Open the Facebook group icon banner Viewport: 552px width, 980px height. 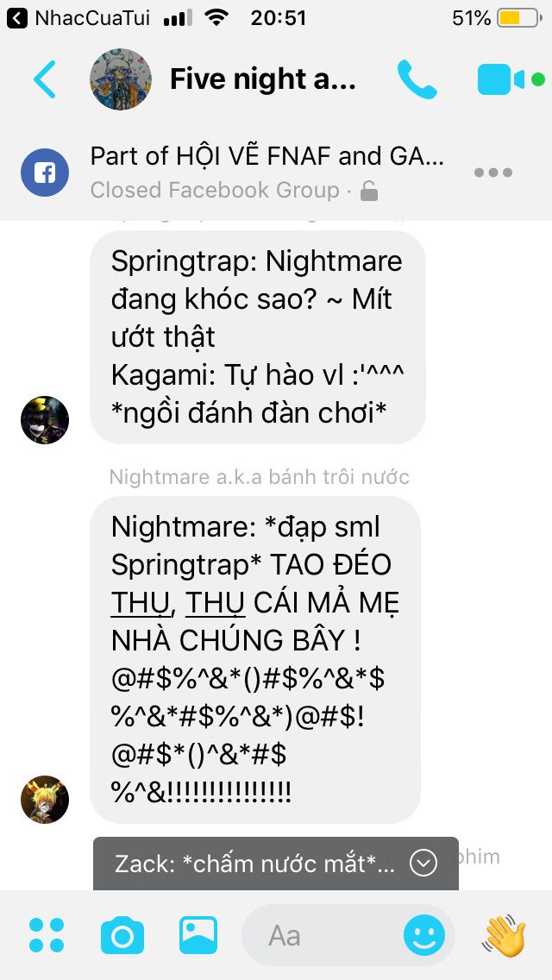44,173
